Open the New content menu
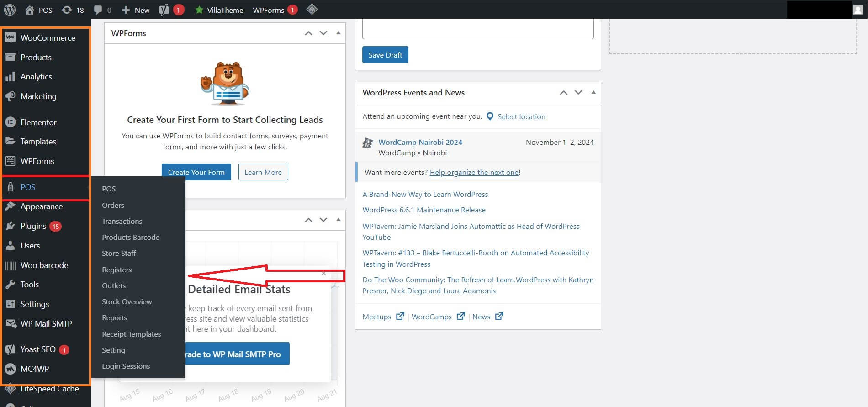This screenshot has height=407, width=868. click(136, 10)
